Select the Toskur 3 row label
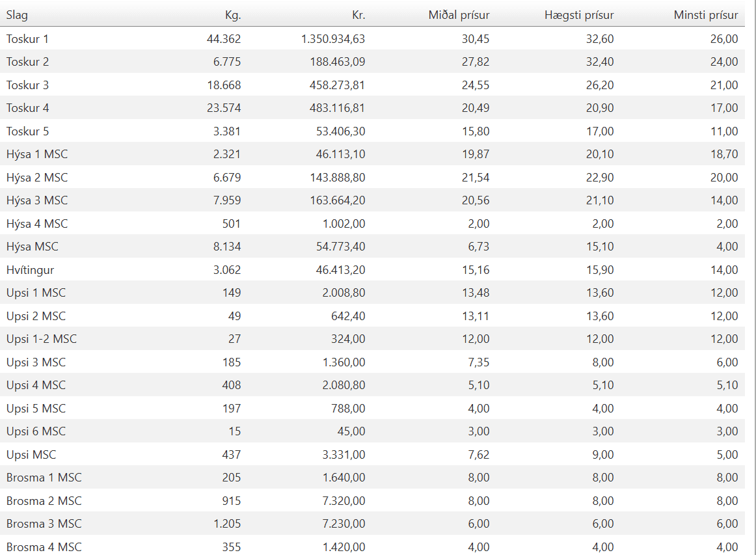The width and height of the screenshot is (756, 555). [27, 85]
